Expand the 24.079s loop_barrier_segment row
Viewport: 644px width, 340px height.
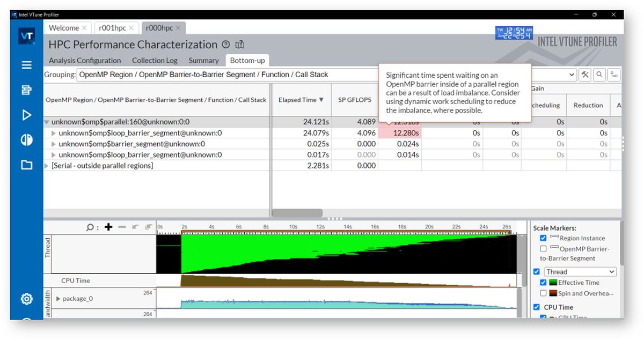pyautogui.click(x=54, y=133)
